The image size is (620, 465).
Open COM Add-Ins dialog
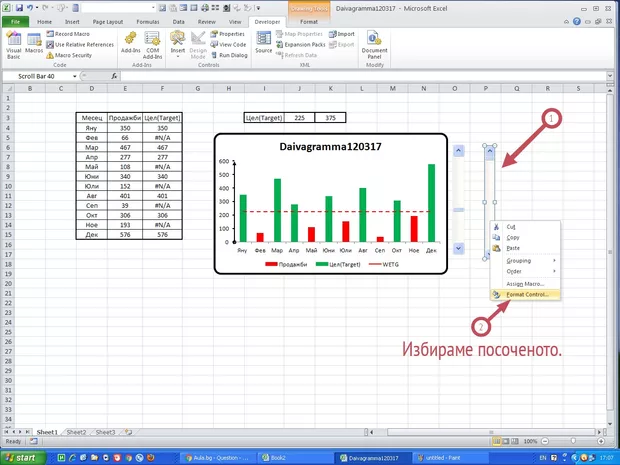153,45
